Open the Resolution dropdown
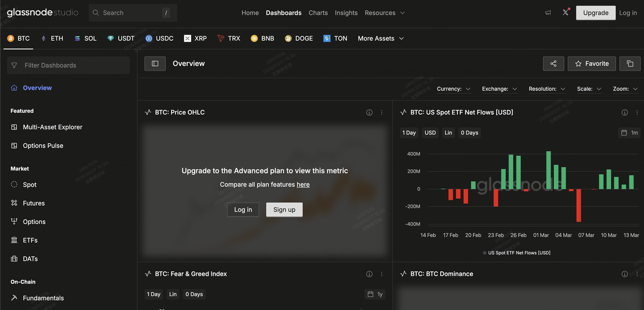This screenshot has height=310, width=644. click(547, 89)
